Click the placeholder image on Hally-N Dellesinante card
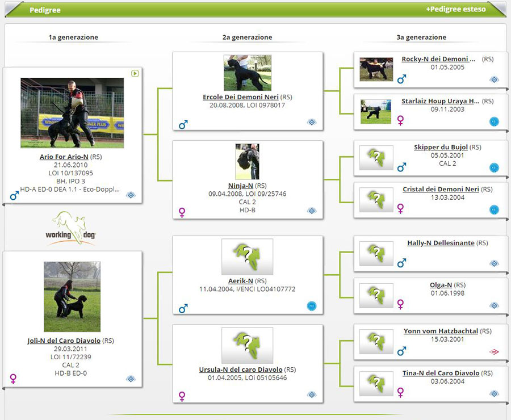511x420 pixels. [x=376, y=254]
